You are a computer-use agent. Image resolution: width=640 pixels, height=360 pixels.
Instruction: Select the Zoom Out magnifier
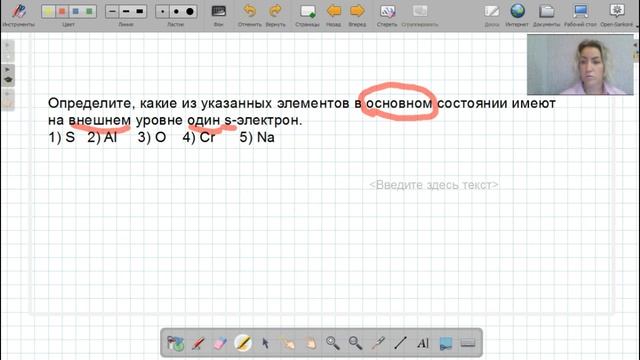(x=355, y=343)
